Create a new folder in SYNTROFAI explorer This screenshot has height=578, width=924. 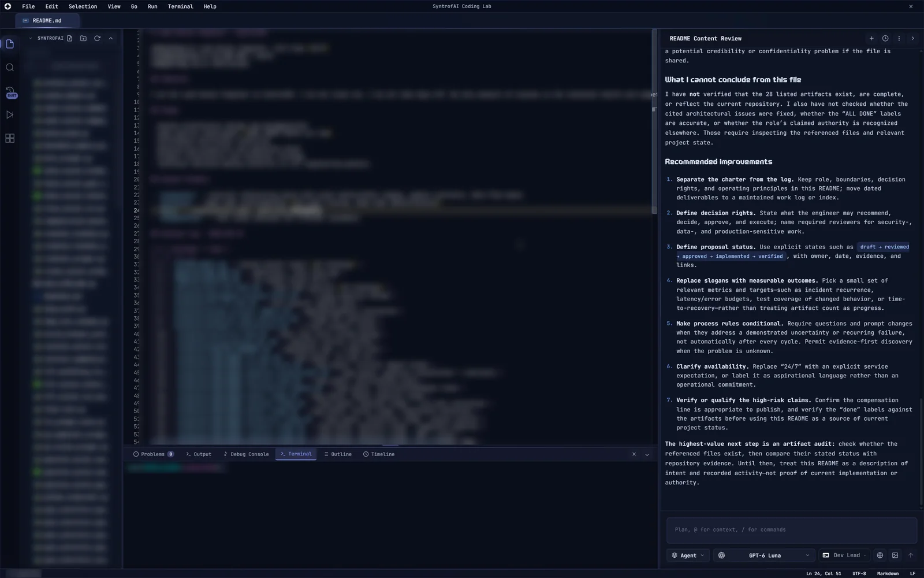pyautogui.click(x=83, y=38)
